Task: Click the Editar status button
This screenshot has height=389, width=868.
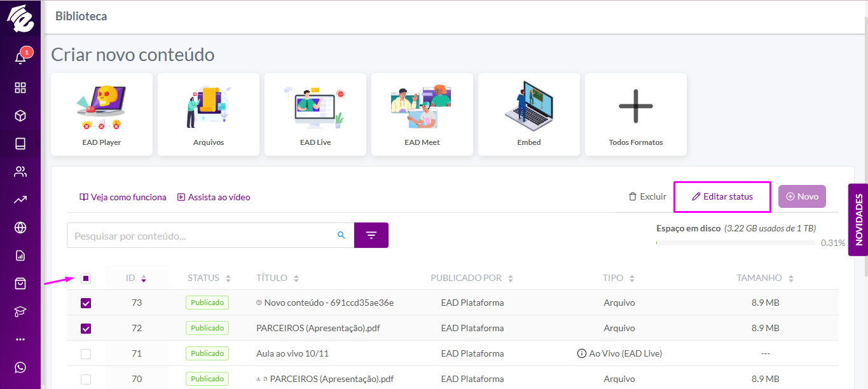Action: (x=722, y=197)
